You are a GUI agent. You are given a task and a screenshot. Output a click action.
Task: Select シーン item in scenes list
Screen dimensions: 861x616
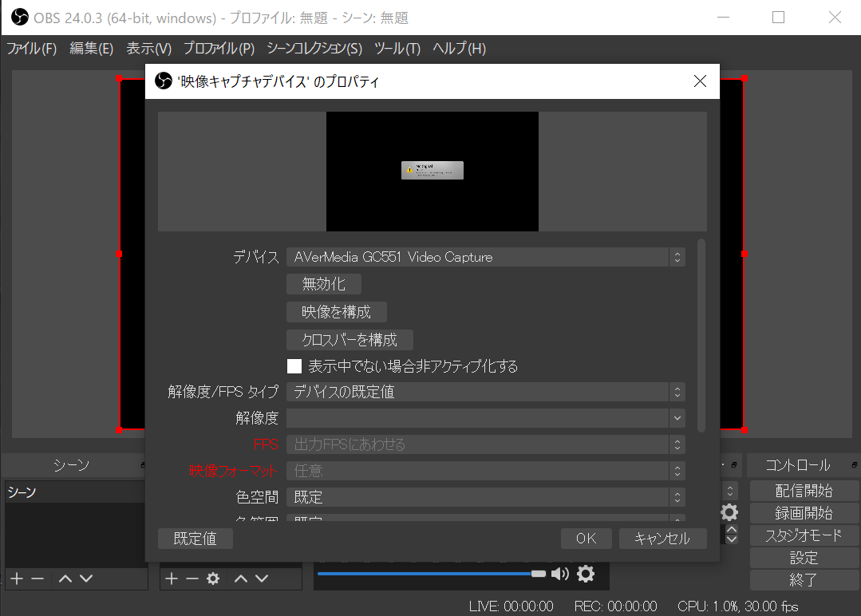click(75, 492)
